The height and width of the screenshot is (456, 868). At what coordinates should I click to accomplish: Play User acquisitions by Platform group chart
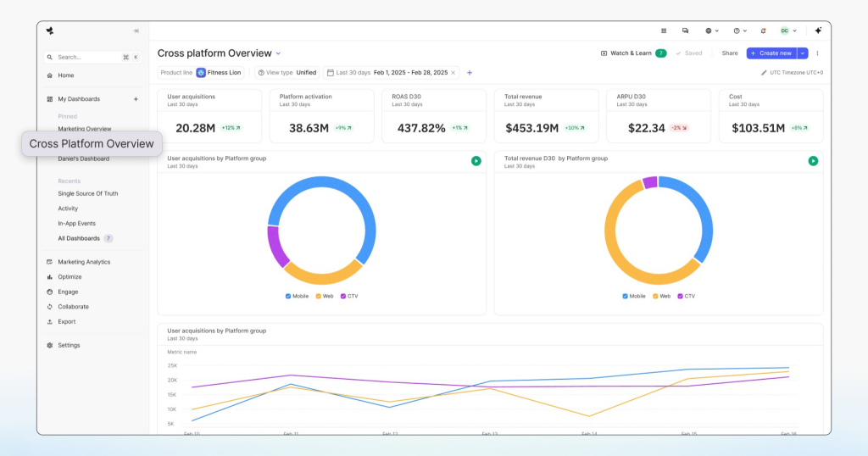click(x=476, y=161)
